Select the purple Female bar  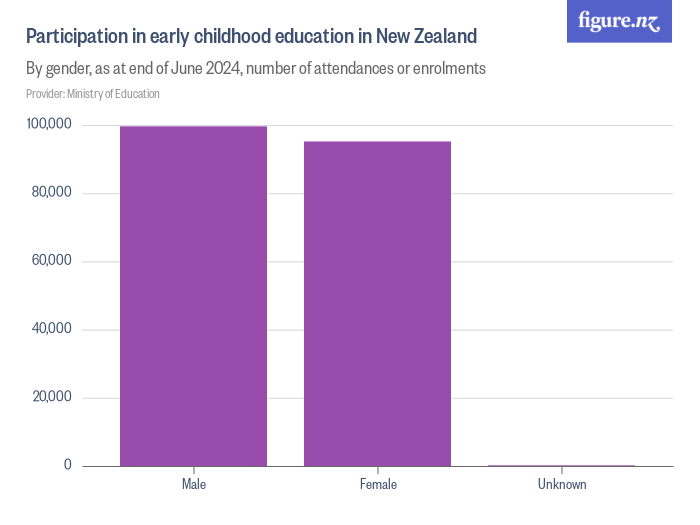pyautogui.click(x=378, y=303)
